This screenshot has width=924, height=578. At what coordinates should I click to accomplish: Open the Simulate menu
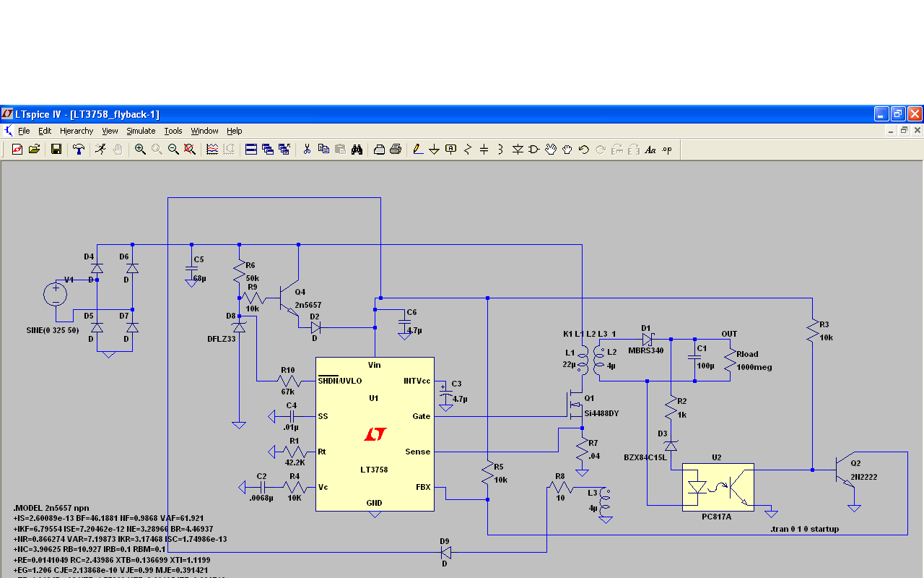pos(141,131)
